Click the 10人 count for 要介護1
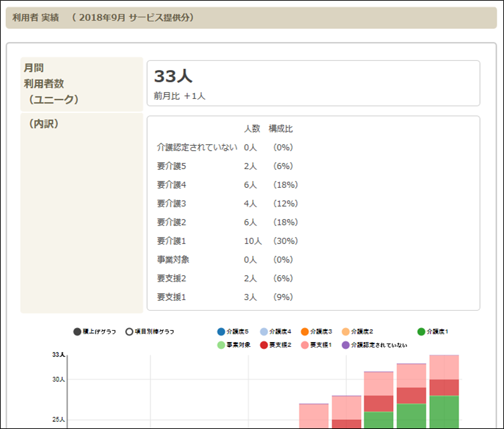The image size is (504, 429). point(253,241)
